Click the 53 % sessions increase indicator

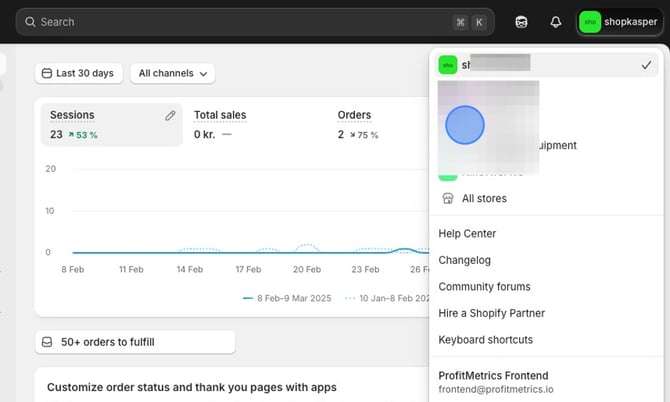pyautogui.click(x=83, y=135)
